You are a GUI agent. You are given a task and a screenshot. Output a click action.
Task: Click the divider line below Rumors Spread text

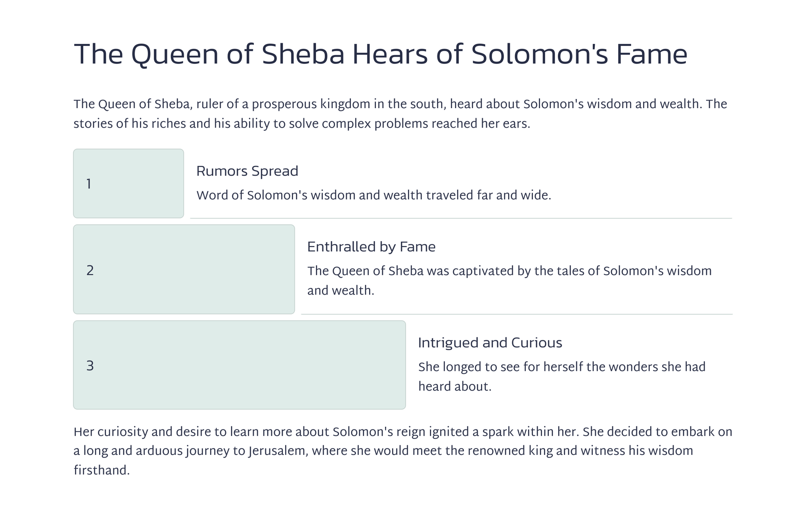pyautogui.click(x=461, y=218)
